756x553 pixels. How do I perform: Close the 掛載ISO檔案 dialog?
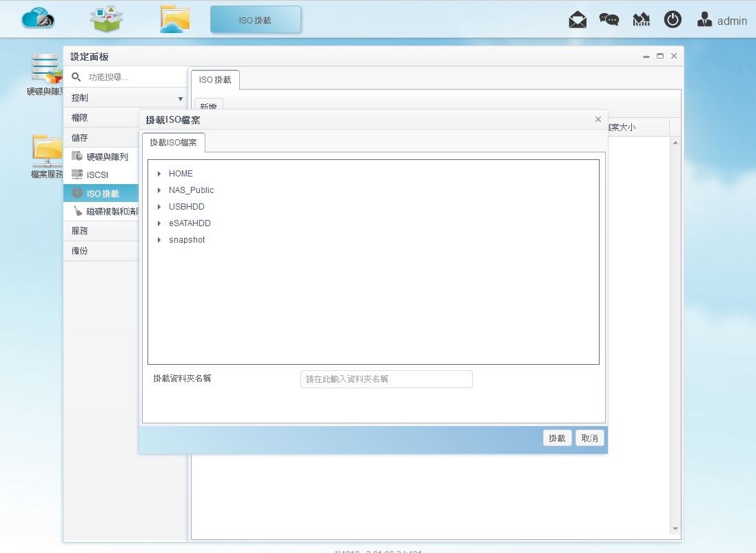click(x=598, y=119)
